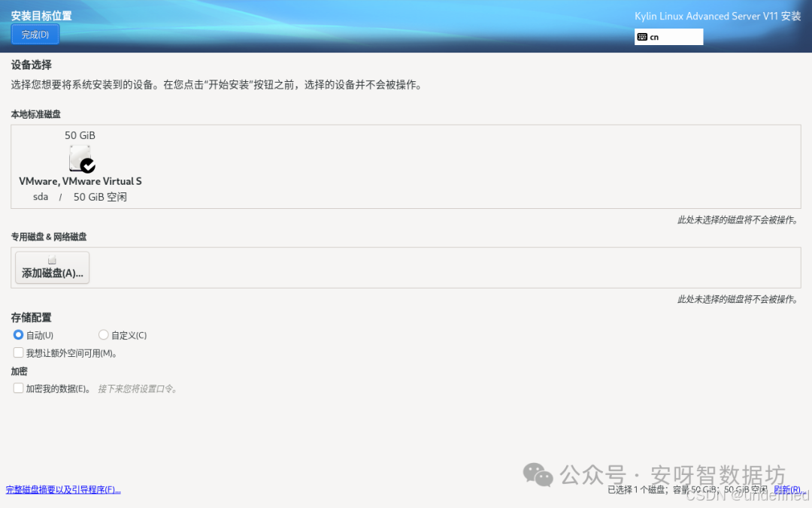Select the VMware virtual disk icon
812x508 pixels.
click(x=82, y=159)
